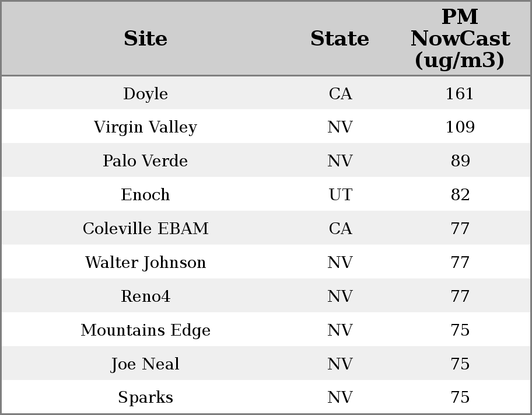Select the Walter Johnson site cell
Screen dimensions: 532x415
[146, 263]
